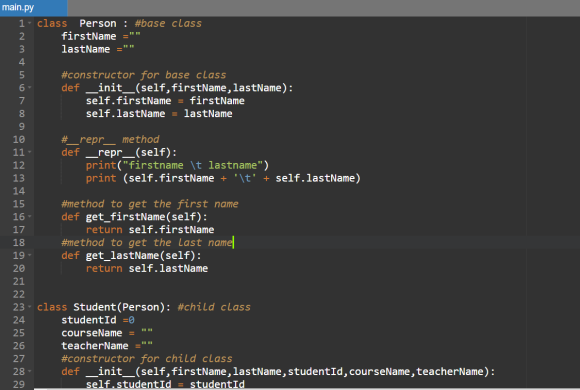This screenshot has width=580, height=390.
Task: Collapse the Person class fold arrow
Action: (x=30, y=23)
